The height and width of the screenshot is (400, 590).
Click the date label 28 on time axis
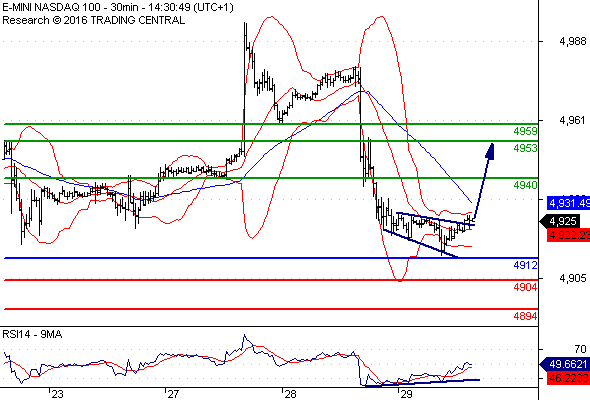tap(290, 394)
